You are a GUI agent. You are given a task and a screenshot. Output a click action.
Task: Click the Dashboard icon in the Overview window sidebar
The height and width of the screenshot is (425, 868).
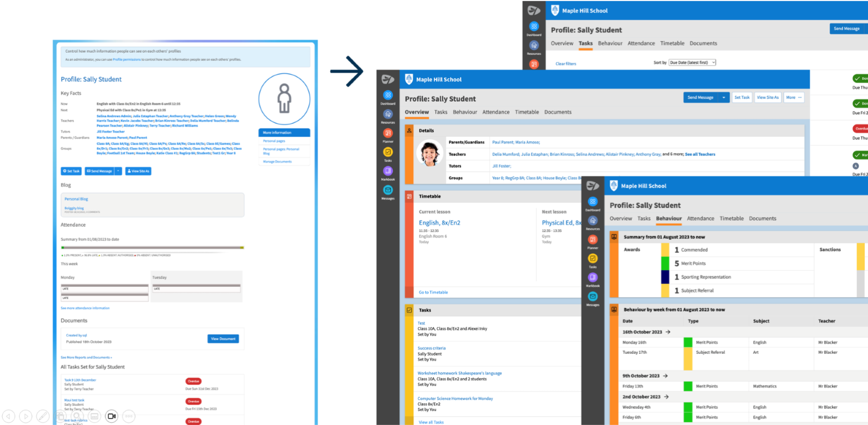pos(388,95)
